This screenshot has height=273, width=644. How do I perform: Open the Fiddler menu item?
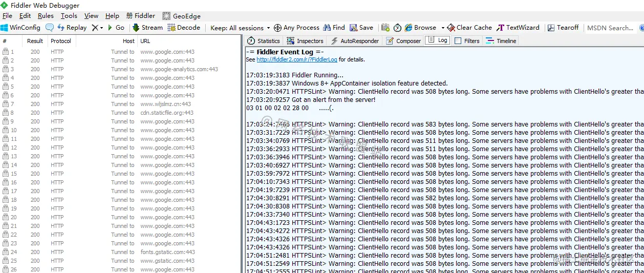(x=140, y=16)
